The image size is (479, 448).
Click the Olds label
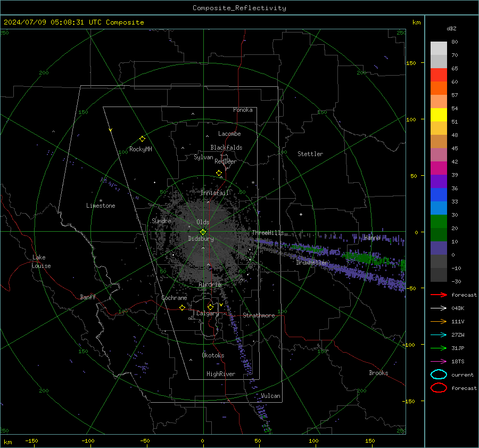pyautogui.click(x=203, y=222)
